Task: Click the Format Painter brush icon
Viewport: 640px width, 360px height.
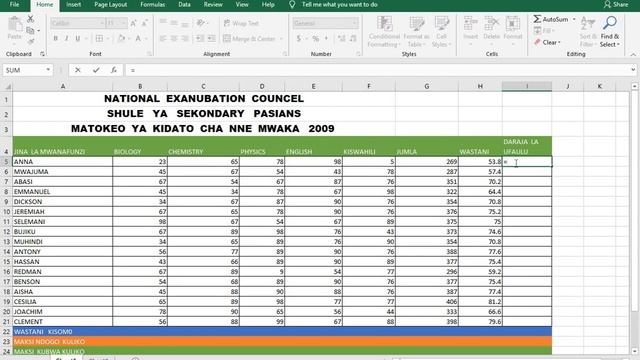Action: click(31, 41)
